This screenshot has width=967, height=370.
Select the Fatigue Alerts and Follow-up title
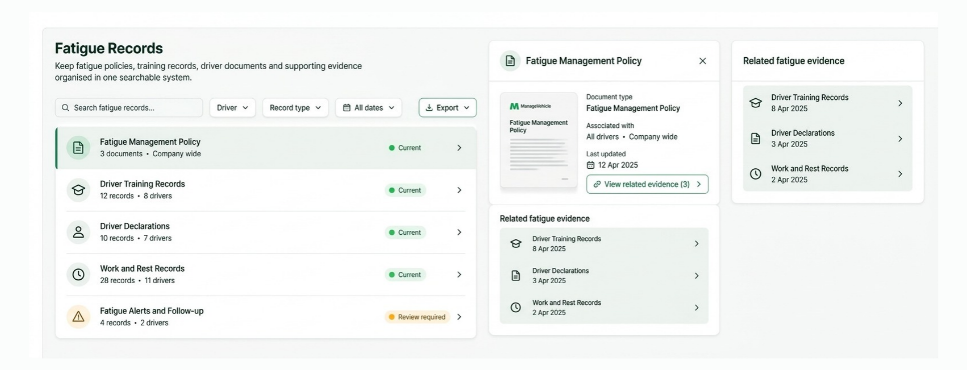[x=152, y=311]
